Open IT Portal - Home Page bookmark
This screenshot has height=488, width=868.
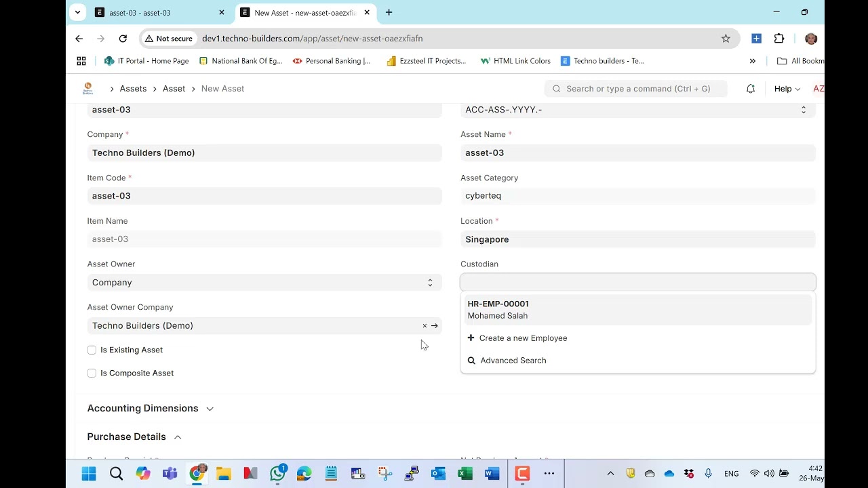146,61
